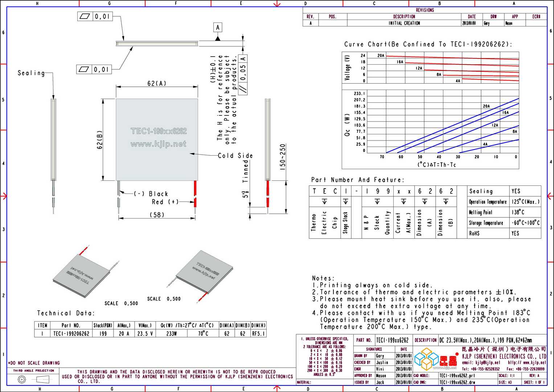The image size is (554, 392).
Task: Click the Vivi engineer name
Action: (380, 369)
